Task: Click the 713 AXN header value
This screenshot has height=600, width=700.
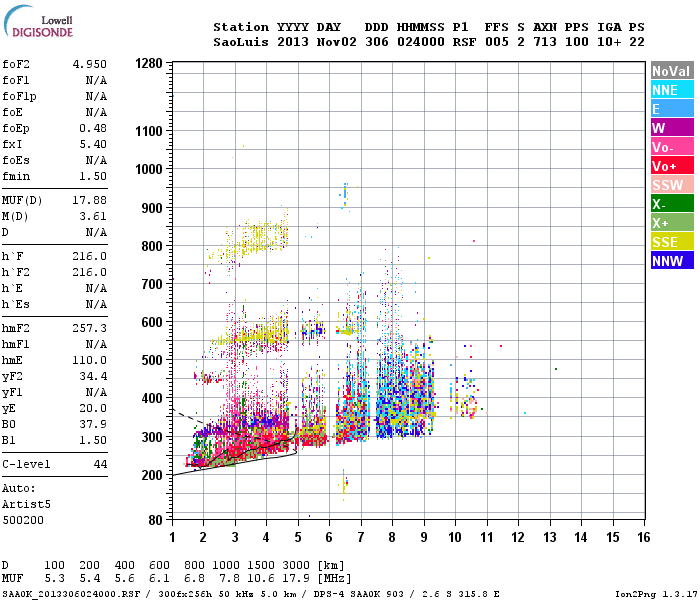Action: [x=545, y=42]
